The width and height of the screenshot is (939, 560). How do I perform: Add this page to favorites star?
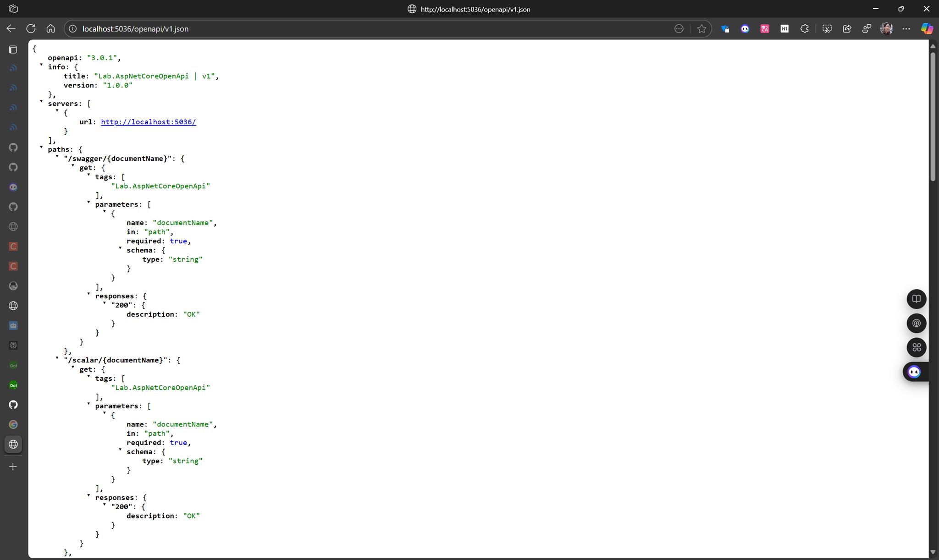(x=701, y=29)
